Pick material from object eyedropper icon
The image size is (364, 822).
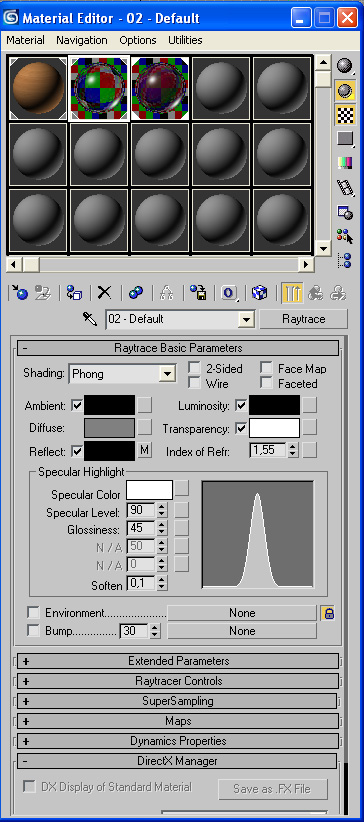90,319
